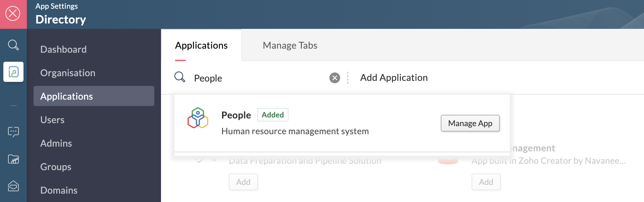Close App Settings with the X icon
The width and height of the screenshot is (644, 202).
click(x=13, y=14)
